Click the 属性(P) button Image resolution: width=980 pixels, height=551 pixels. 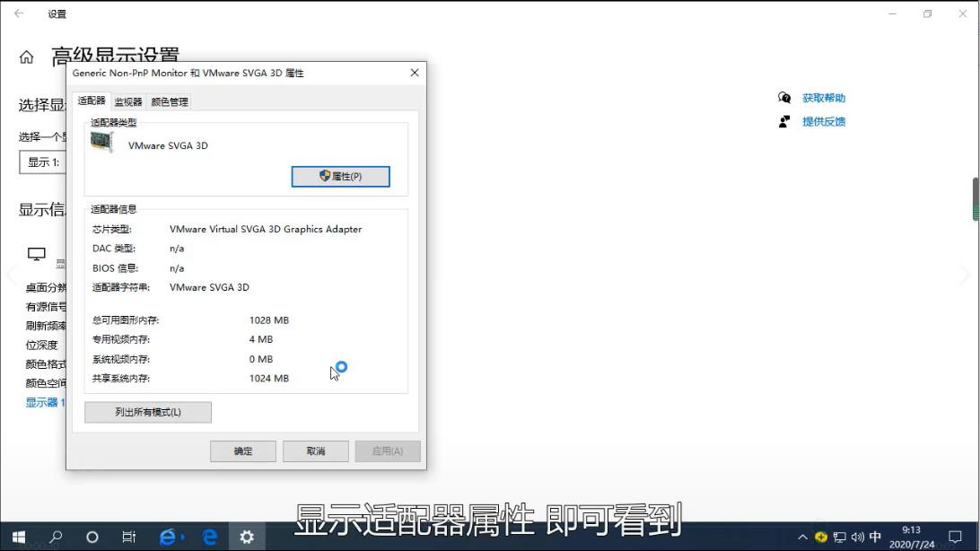point(341,176)
